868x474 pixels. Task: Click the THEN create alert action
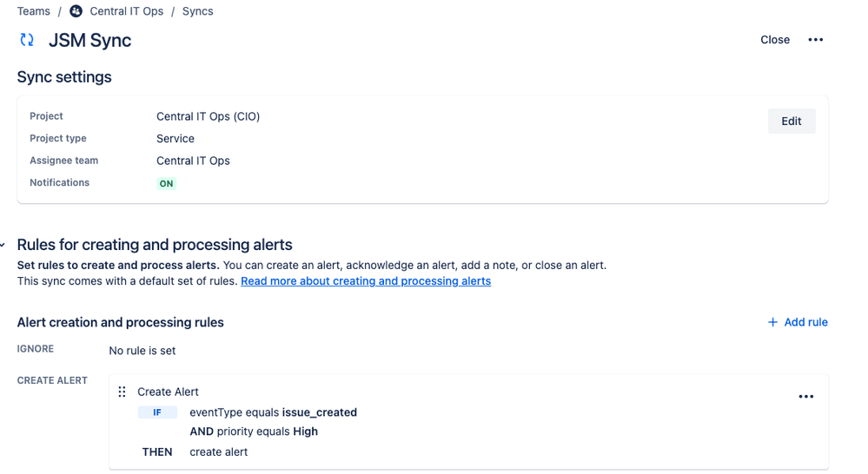[218, 452]
